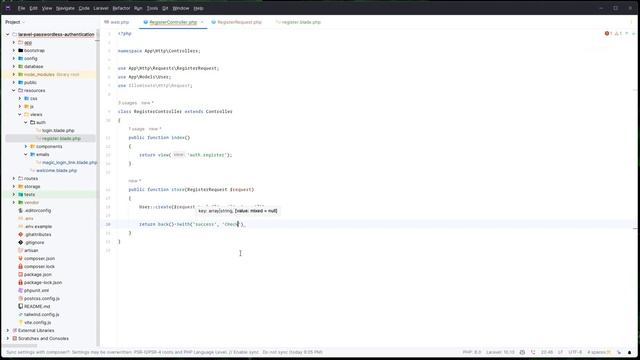
Task: Collapse the resources folder
Action: click(x=14, y=90)
